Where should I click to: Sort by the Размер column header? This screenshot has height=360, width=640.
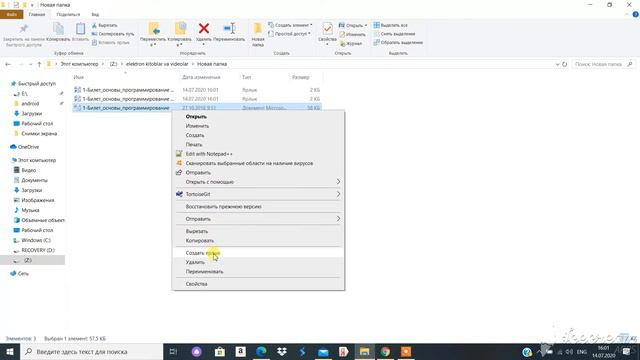(x=301, y=77)
